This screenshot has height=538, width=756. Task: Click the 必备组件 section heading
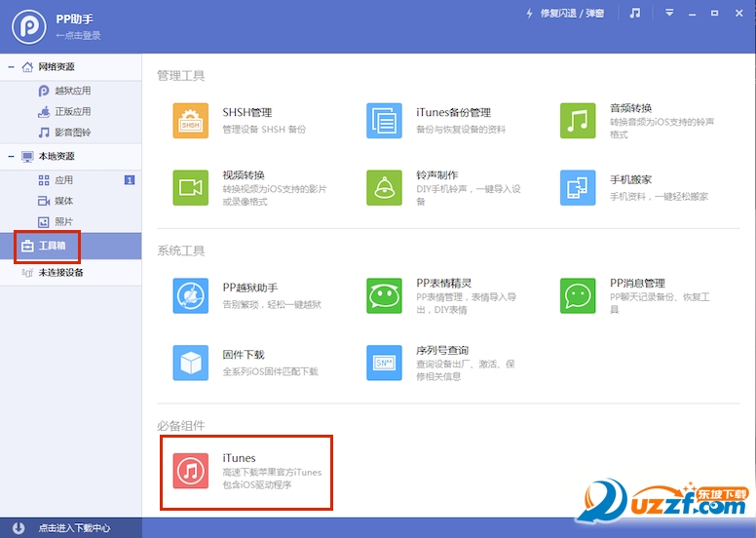[x=181, y=426]
